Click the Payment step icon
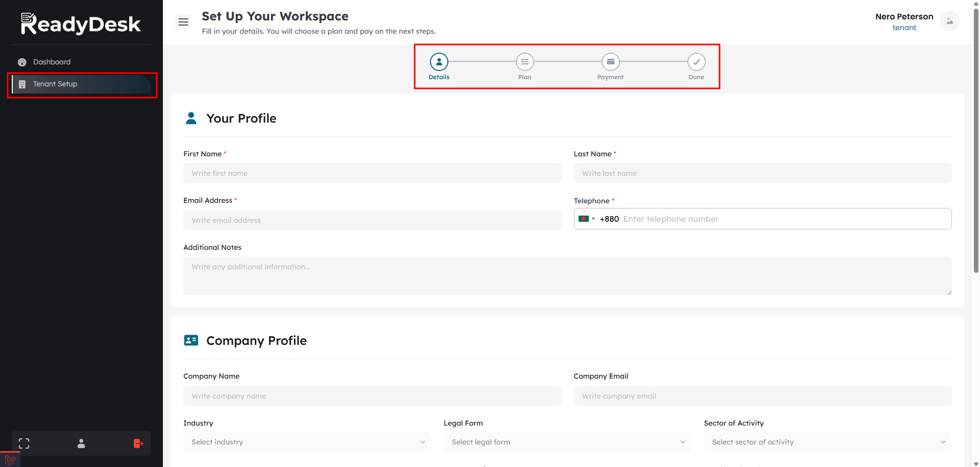The image size is (980, 467). point(610,62)
